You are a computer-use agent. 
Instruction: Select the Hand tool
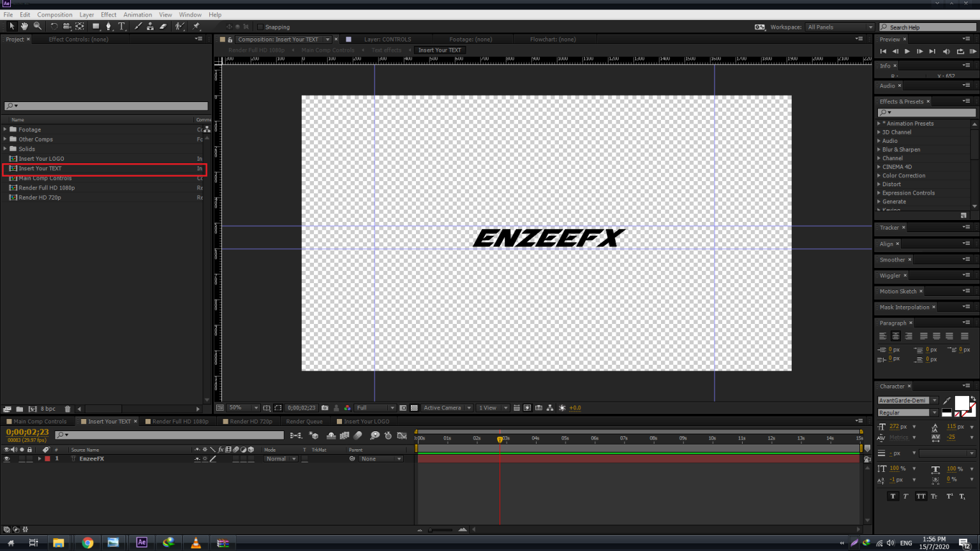tap(24, 26)
